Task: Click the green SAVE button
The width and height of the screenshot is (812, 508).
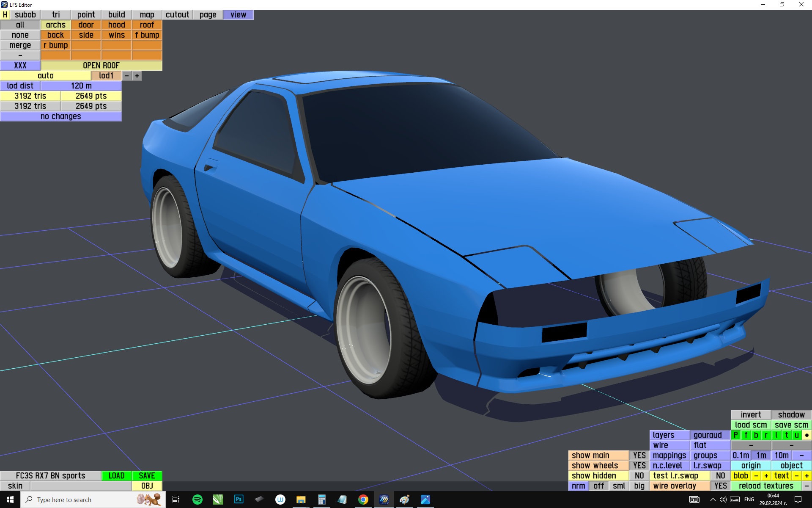Action: point(147,475)
